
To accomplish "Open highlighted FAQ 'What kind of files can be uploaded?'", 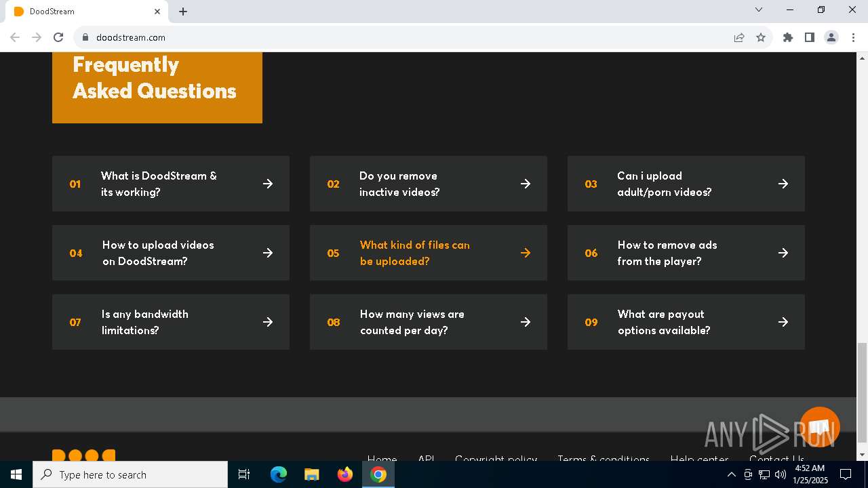I will (x=415, y=253).
